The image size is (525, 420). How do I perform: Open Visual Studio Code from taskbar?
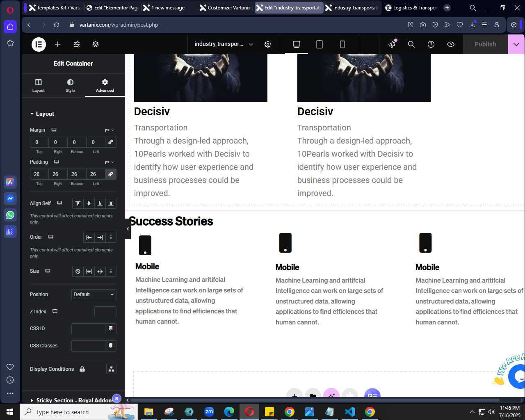pos(350,412)
